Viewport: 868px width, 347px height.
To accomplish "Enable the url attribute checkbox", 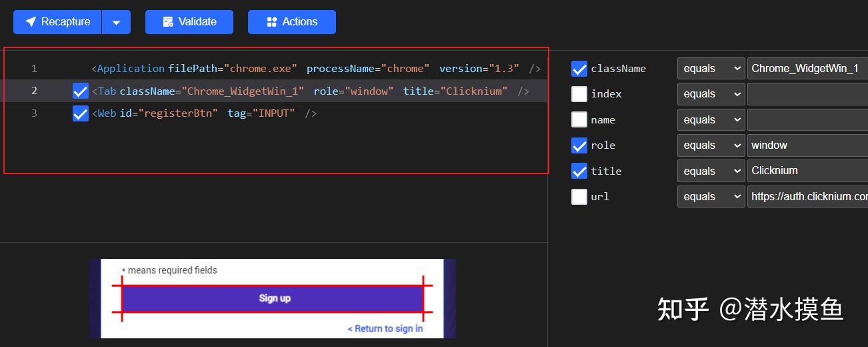I will click(x=579, y=197).
